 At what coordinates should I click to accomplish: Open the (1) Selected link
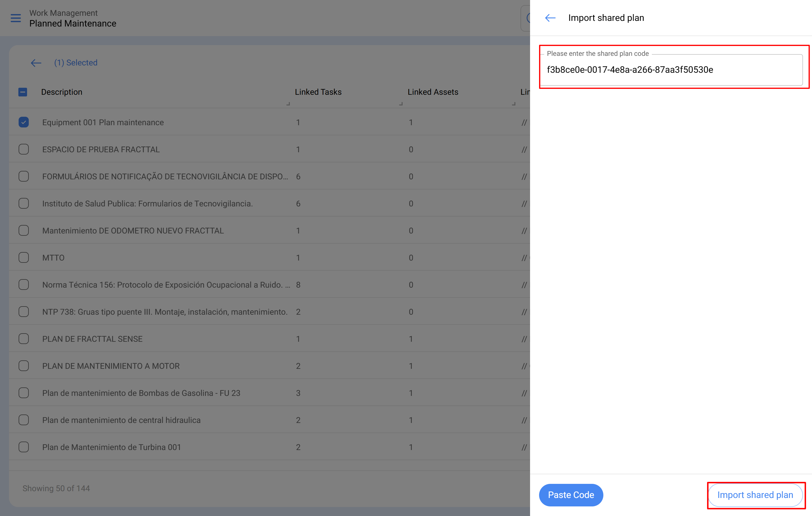tap(76, 62)
